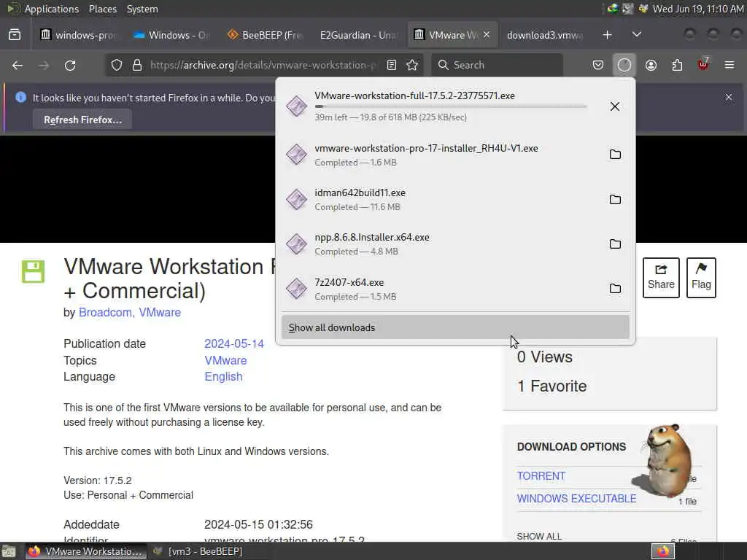Click the address bar URL field
Screen dimensions: 747x560
pyautogui.click(x=263, y=65)
